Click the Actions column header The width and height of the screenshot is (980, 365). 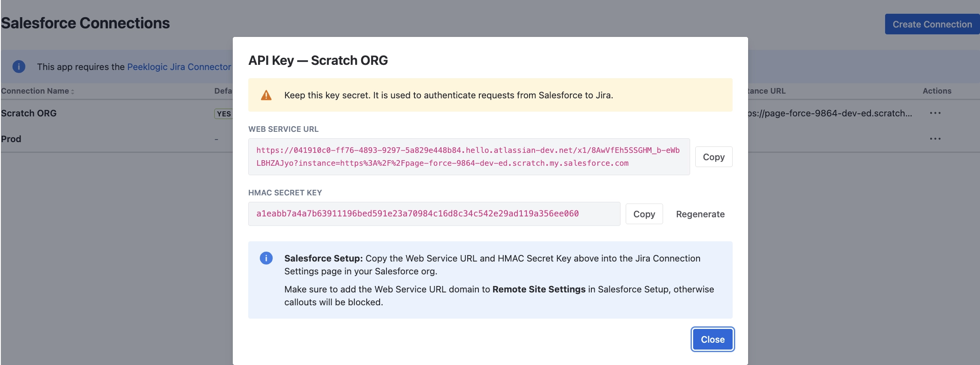pos(937,91)
